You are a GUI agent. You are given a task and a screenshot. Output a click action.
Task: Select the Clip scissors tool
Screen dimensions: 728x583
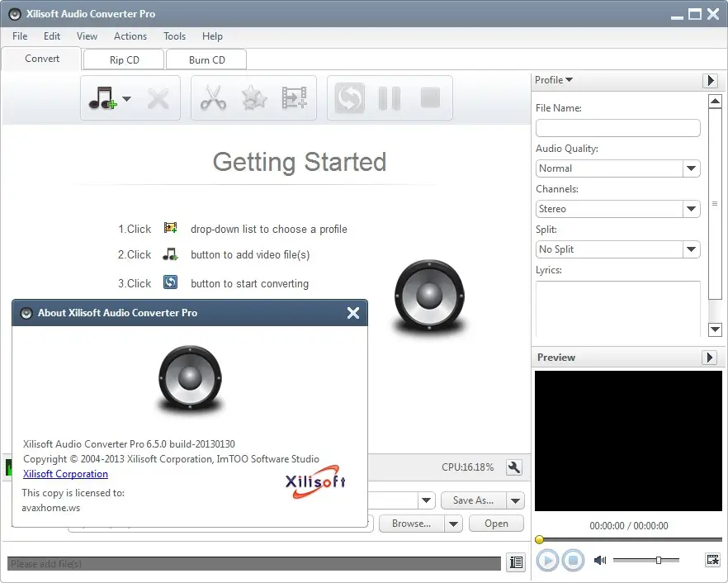tap(213, 98)
